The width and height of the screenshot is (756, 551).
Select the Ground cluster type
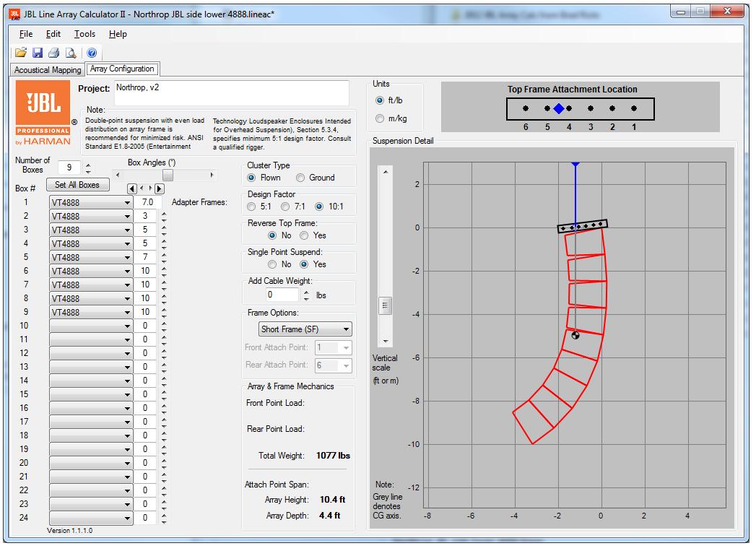[x=300, y=178]
